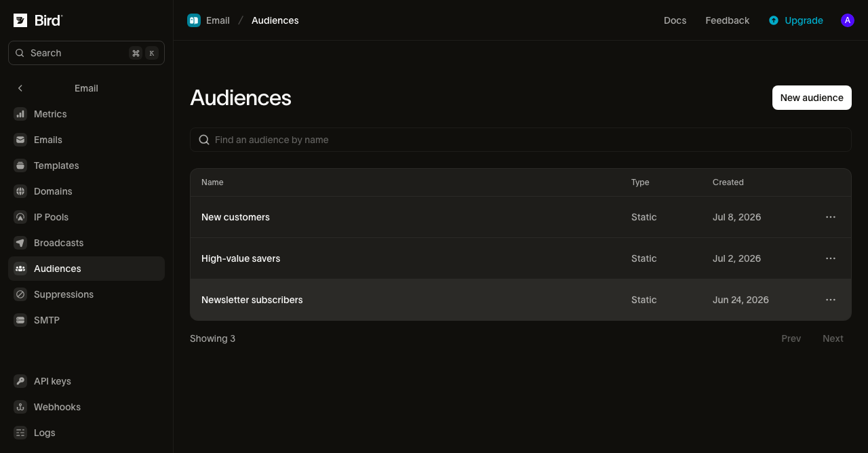This screenshot has height=453, width=868.
Task: Click the SMTP server icon
Action: click(20, 320)
